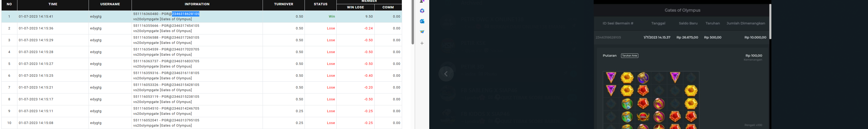The height and width of the screenshot is (129, 868).
Task: Click the table's vertical scrollbar thumb
Action: (x=412, y=22)
